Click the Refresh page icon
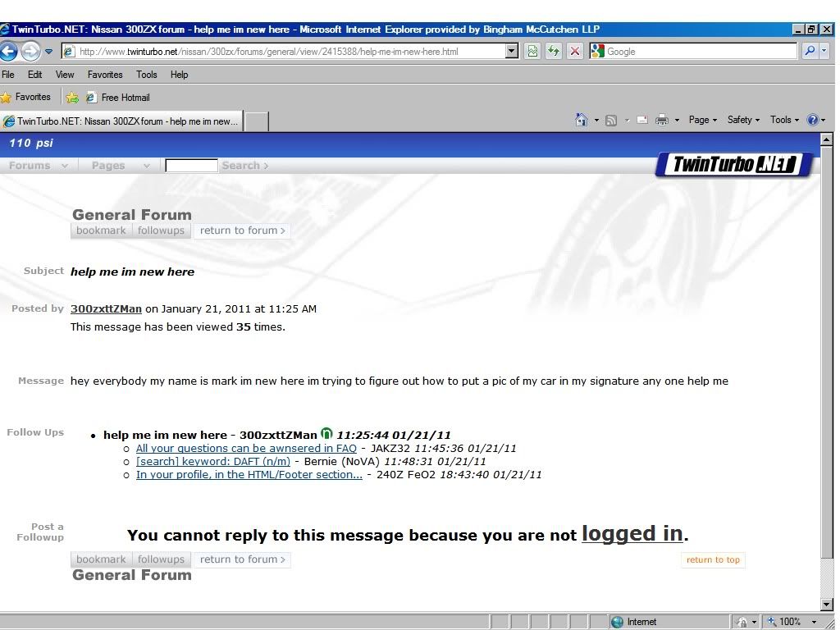The height and width of the screenshot is (630, 840). [x=554, y=51]
